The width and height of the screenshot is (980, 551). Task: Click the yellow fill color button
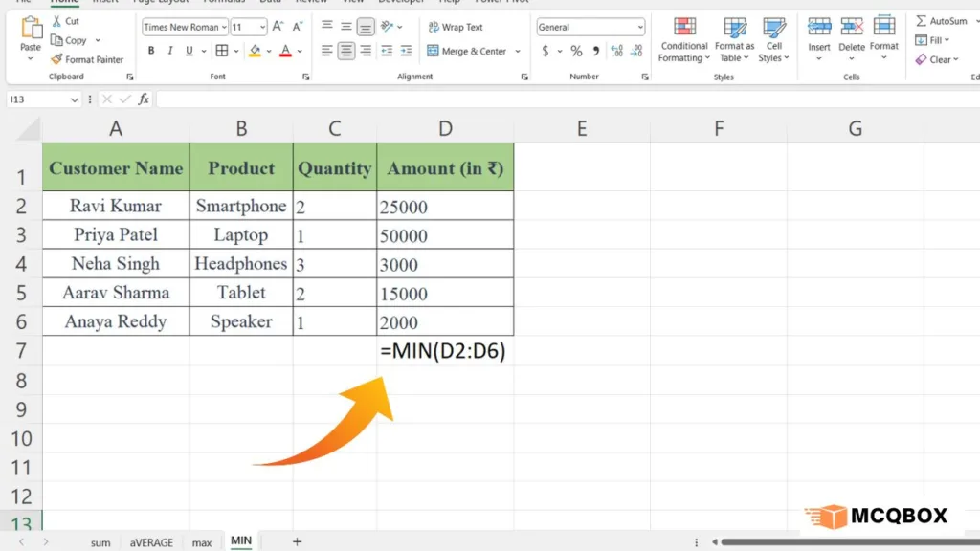coord(256,51)
